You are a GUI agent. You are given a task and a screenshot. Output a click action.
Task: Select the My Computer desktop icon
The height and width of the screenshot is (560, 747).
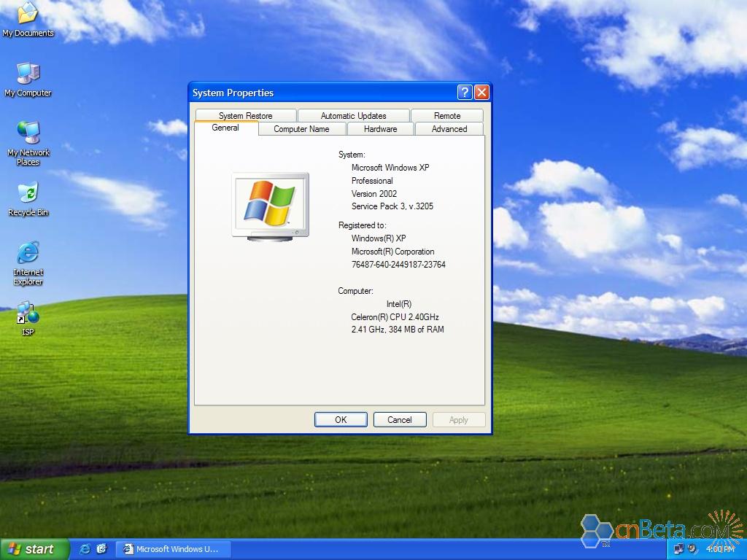click(28, 74)
